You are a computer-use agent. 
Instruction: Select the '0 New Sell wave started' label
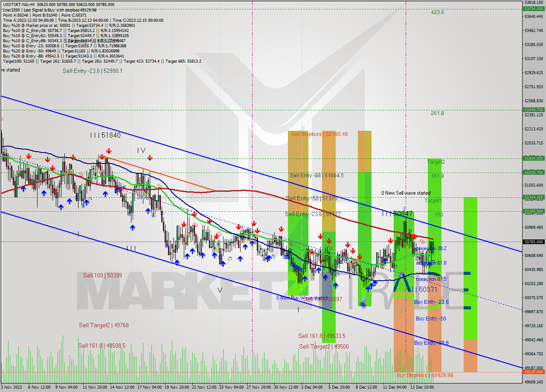[406, 193]
